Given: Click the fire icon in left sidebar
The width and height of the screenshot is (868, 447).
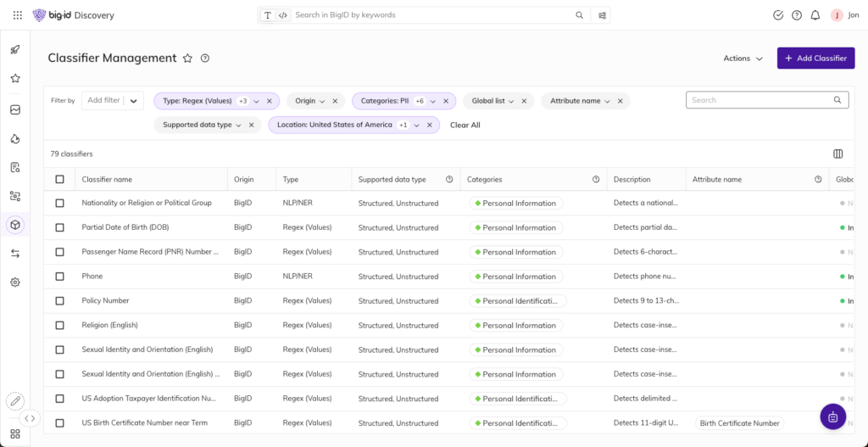Looking at the screenshot, I should click(x=15, y=139).
